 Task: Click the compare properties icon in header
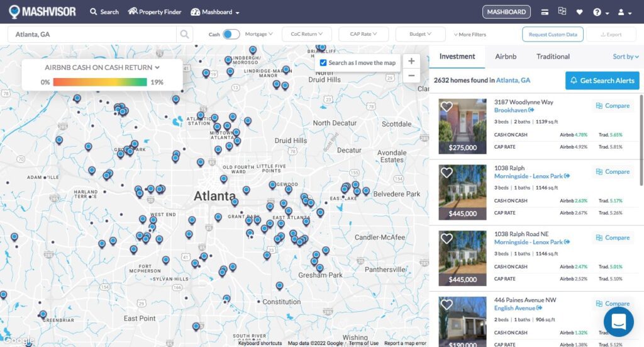pos(562,11)
